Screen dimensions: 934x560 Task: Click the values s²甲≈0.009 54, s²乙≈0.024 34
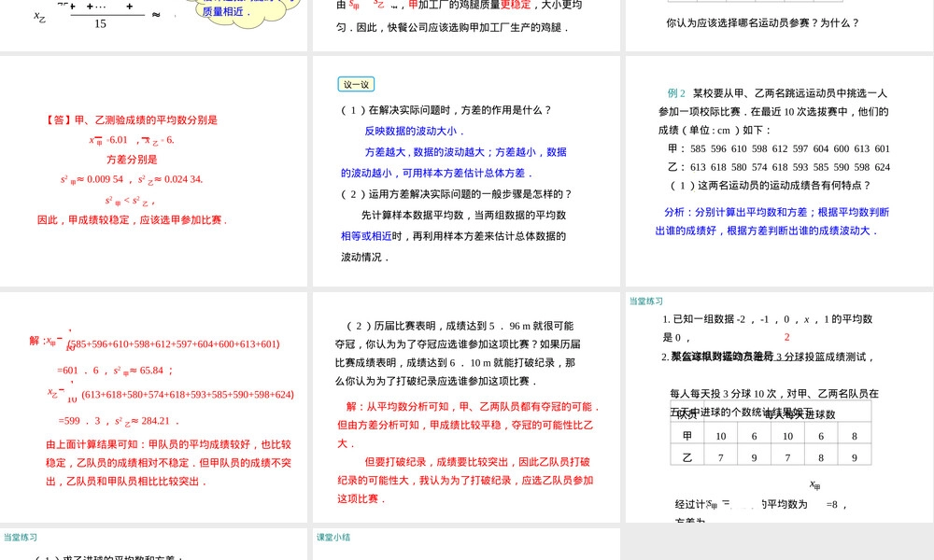(x=132, y=179)
